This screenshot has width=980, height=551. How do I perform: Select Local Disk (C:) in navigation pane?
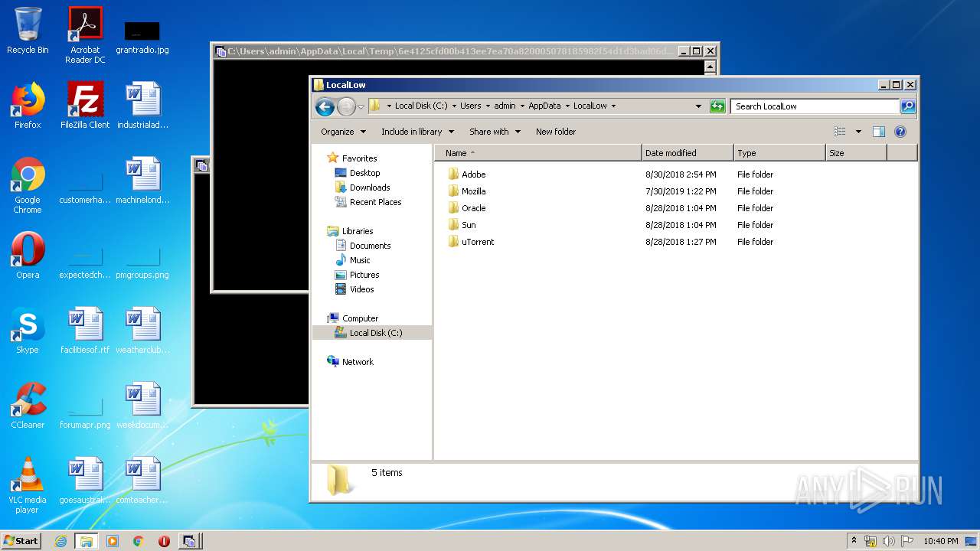372,333
